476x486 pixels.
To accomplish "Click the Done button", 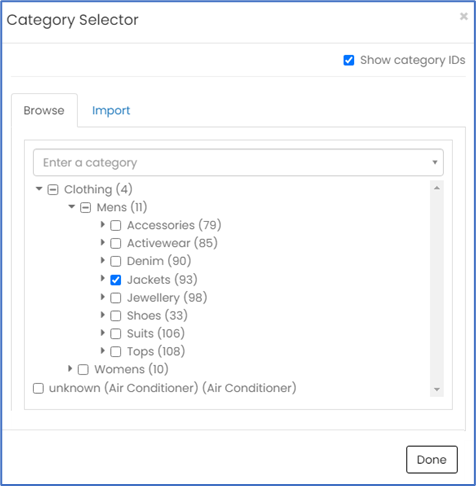I will click(x=432, y=460).
